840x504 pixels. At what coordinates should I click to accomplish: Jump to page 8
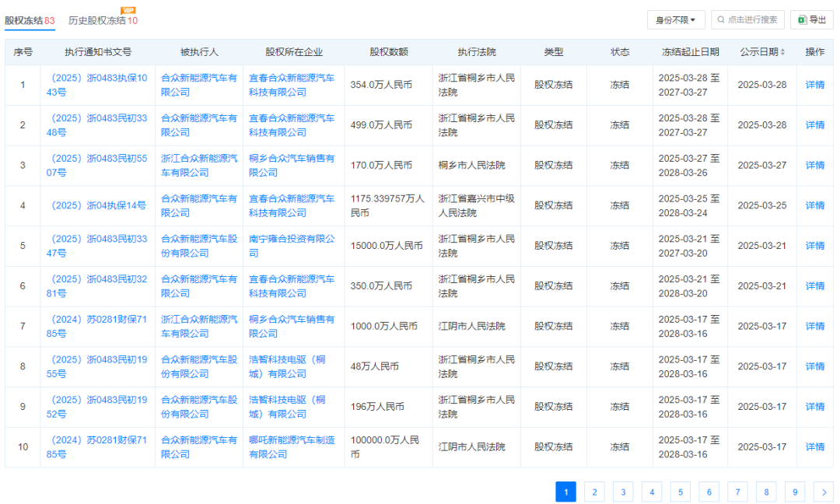tap(766, 492)
